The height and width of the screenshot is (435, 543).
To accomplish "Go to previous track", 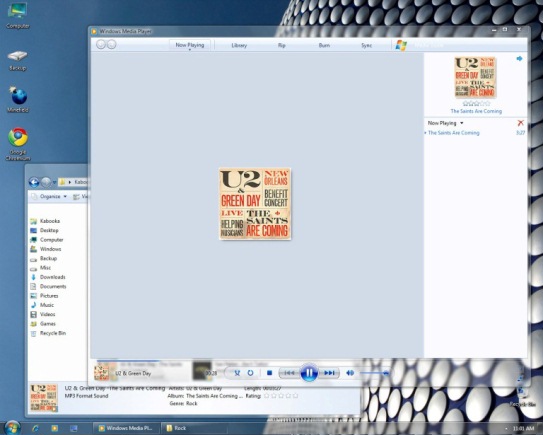I will point(289,373).
